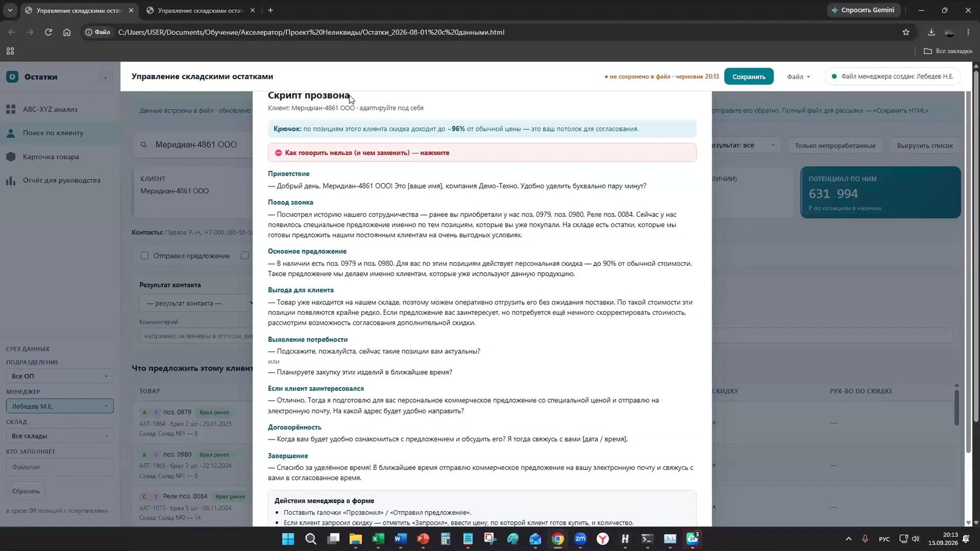The height and width of the screenshot is (551, 980).
Task: Open Word from the taskbar
Action: tap(400, 539)
